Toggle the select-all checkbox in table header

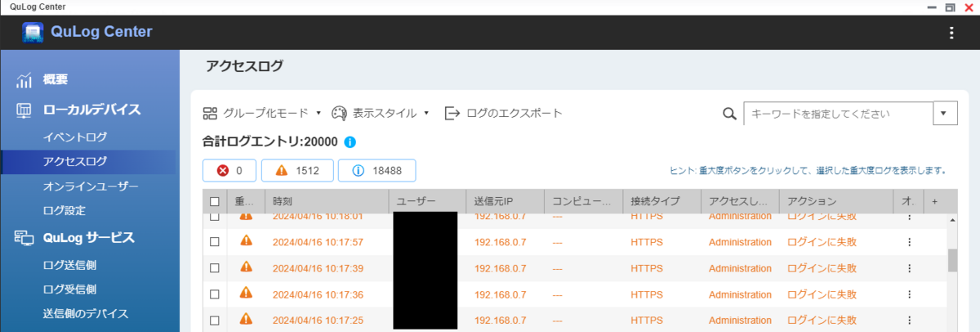(x=215, y=201)
